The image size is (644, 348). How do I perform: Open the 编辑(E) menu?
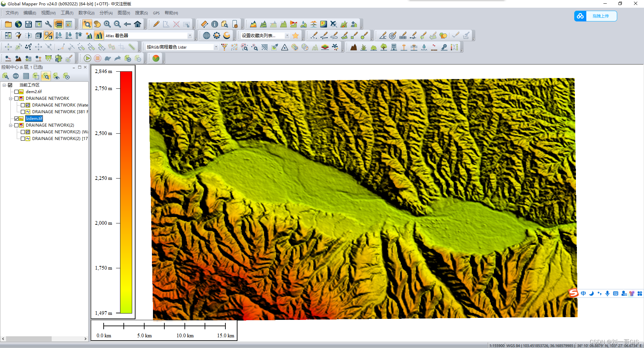30,13
